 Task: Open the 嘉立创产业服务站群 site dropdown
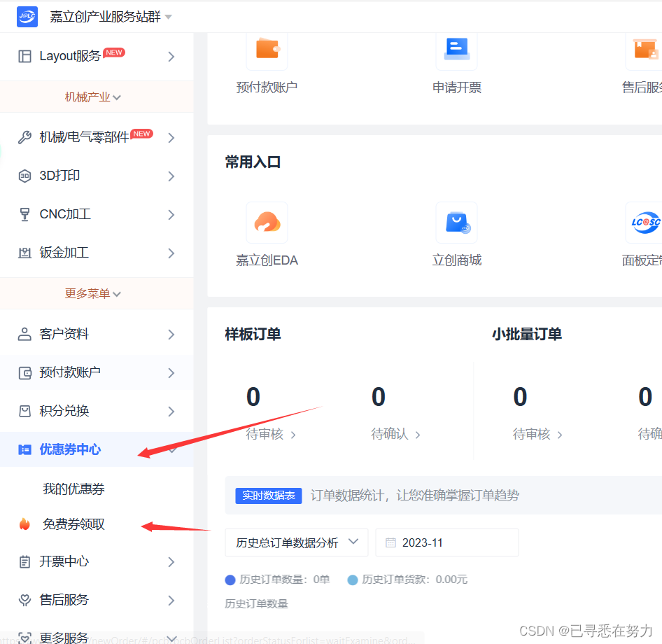pos(111,17)
